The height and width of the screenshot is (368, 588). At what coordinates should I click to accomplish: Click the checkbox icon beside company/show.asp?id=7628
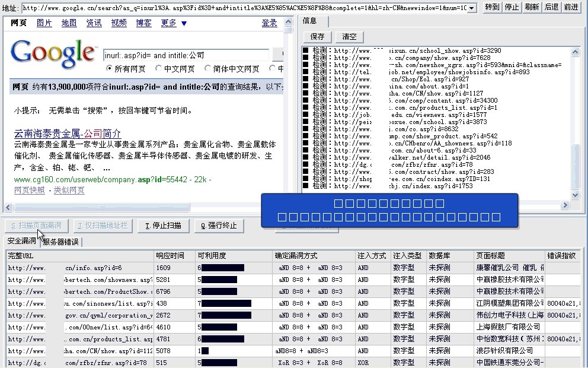[306, 58]
